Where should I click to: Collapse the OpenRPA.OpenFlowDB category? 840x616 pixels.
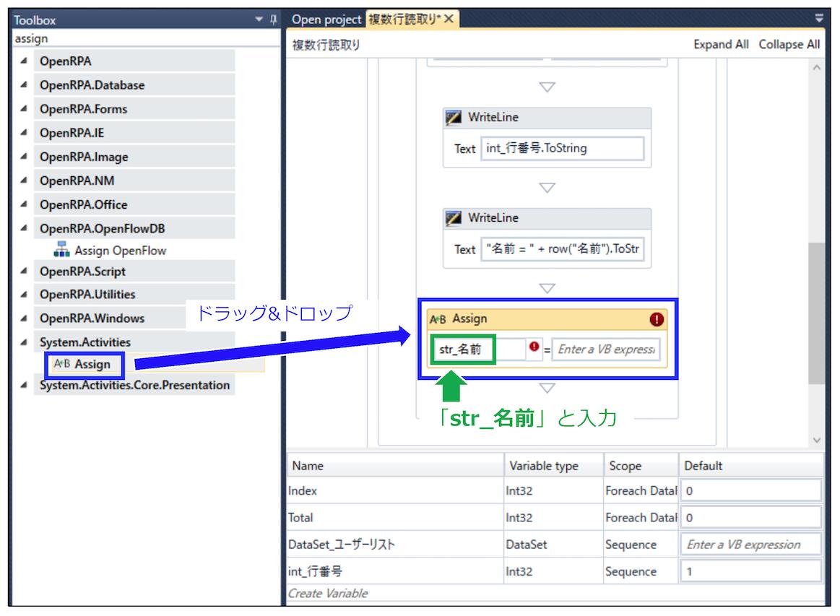24,229
